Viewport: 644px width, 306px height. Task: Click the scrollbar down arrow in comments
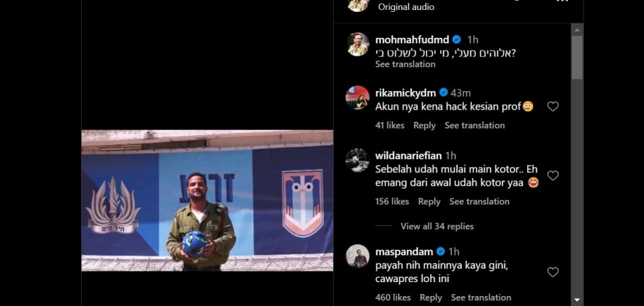(577, 301)
